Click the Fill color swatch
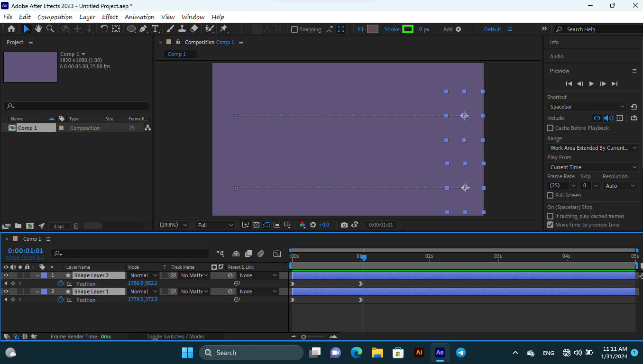Image resolution: width=643 pixels, height=364 pixels. tap(373, 29)
